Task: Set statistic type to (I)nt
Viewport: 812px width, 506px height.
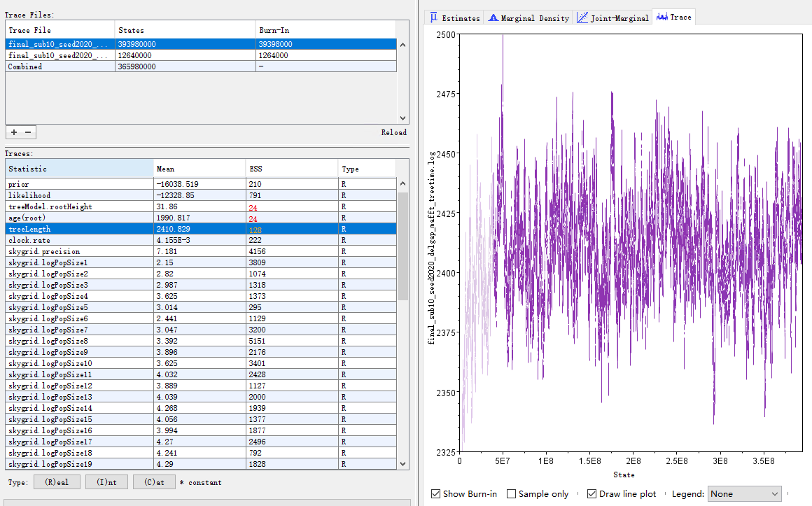Action: click(106, 482)
